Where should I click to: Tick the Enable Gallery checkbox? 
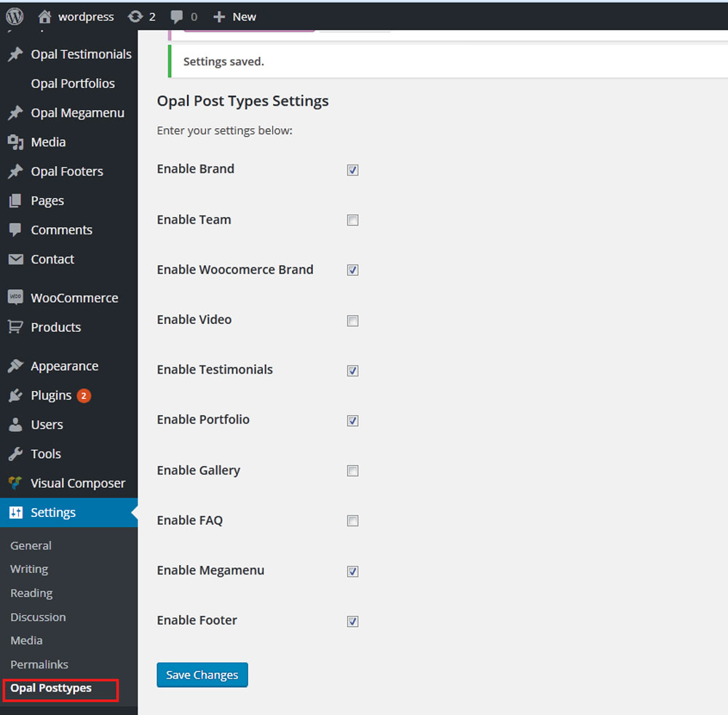tap(353, 471)
